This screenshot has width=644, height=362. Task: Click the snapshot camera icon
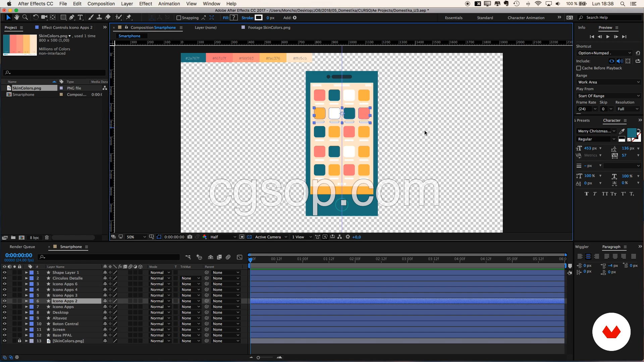(190, 237)
